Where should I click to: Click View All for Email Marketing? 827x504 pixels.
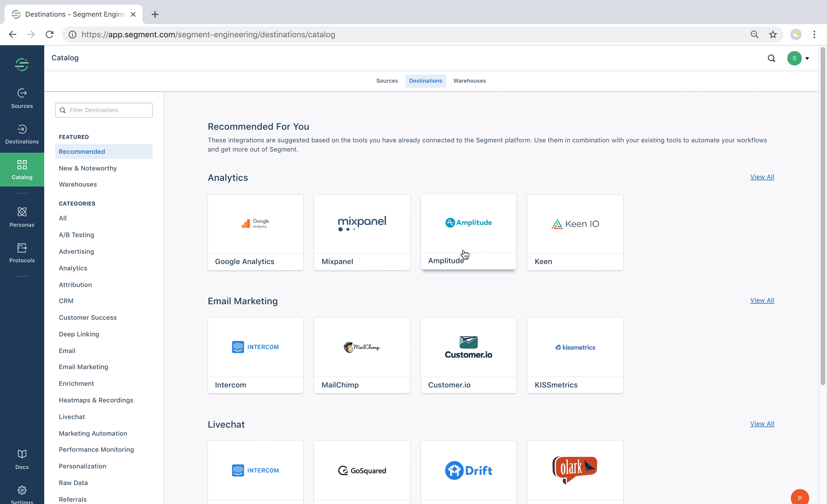pos(762,300)
